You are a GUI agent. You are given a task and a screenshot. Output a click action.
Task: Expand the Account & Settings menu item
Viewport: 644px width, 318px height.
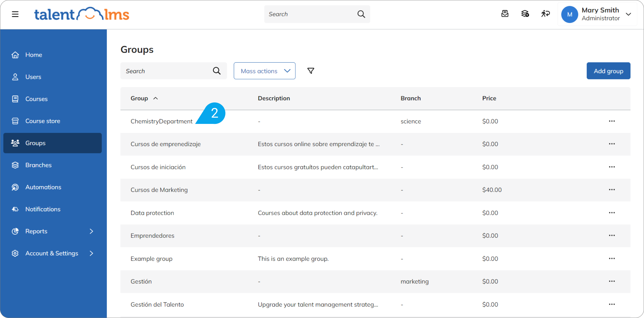(x=51, y=253)
